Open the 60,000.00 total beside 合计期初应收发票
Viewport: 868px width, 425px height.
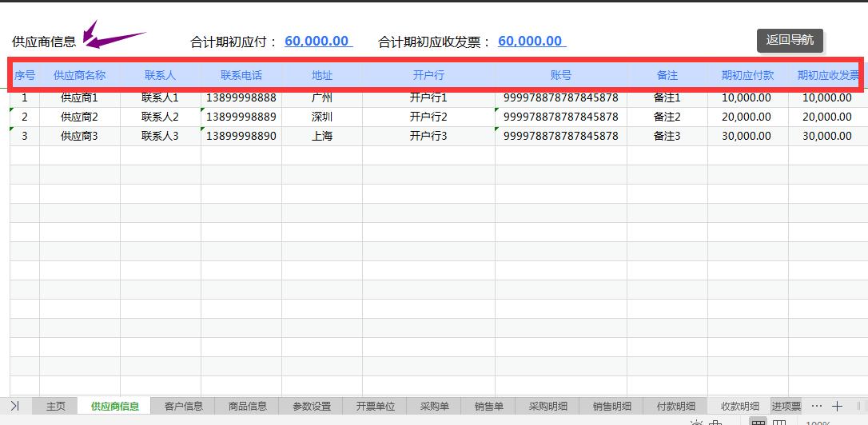(x=531, y=42)
